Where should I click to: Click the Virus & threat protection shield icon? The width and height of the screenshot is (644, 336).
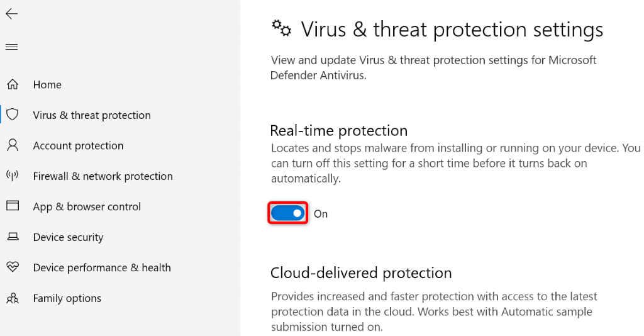(13, 115)
